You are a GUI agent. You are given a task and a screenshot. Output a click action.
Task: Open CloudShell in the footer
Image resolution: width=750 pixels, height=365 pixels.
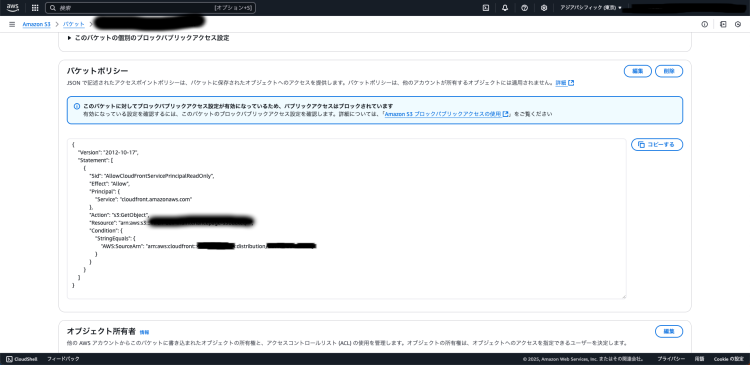coord(21,359)
